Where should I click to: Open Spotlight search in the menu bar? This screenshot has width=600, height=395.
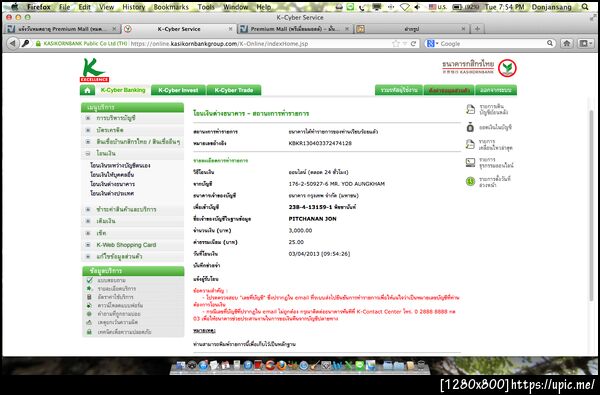click(585, 7)
